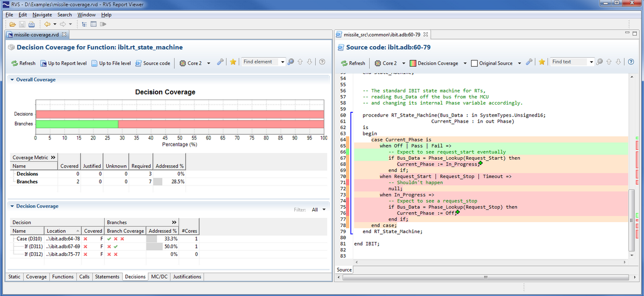Click the Open folder icon in main toolbar
Screen dimensions: 644x296
click(12, 24)
